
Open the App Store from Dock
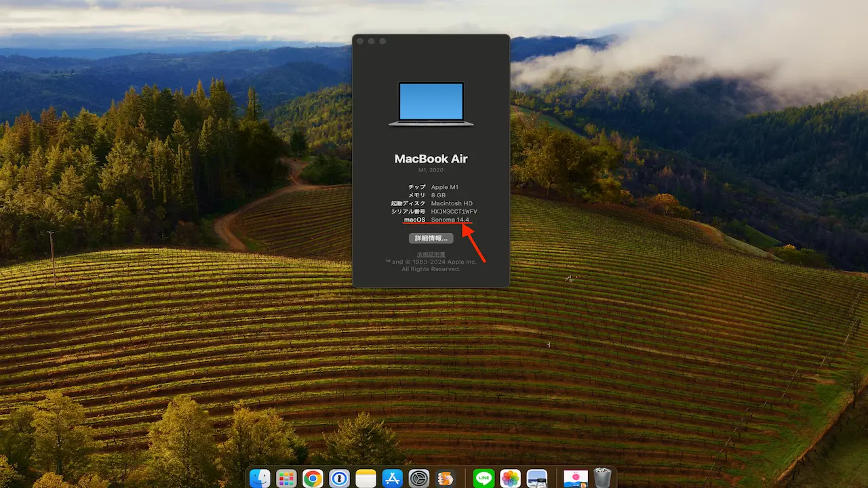(x=393, y=479)
